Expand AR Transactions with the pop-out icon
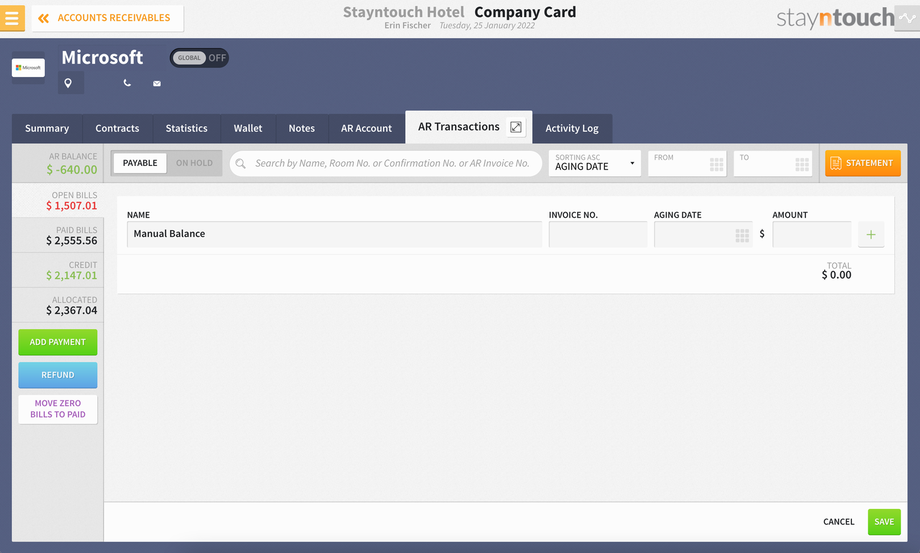The height and width of the screenshot is (553, 920). click(x=516, y=127)
